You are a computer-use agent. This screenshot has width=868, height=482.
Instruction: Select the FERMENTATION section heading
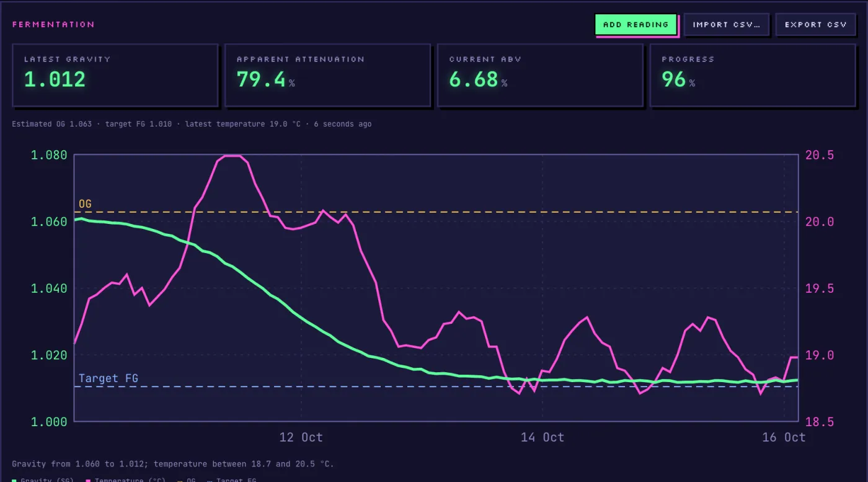[x=53, y=25]
